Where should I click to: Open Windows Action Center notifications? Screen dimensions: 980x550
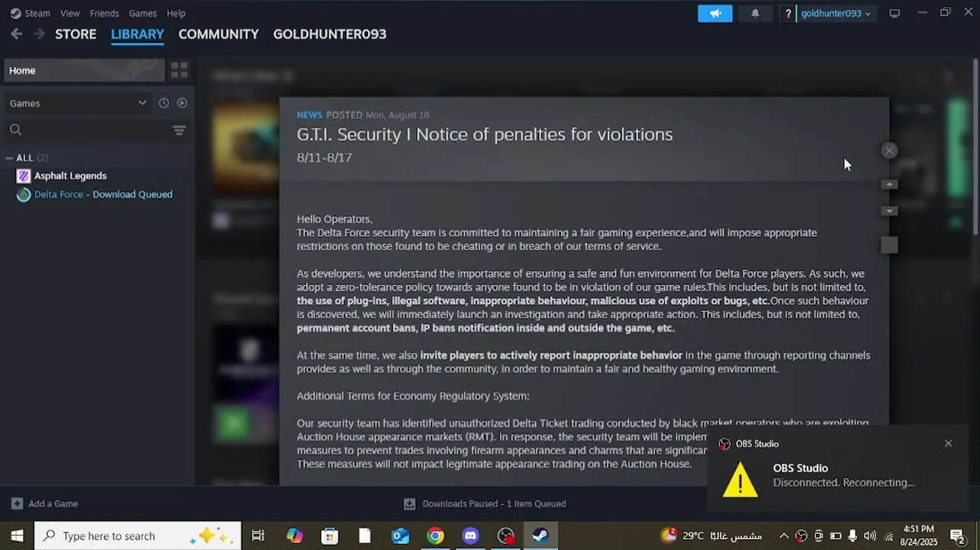pyautogui.click(x=957, y=535)
